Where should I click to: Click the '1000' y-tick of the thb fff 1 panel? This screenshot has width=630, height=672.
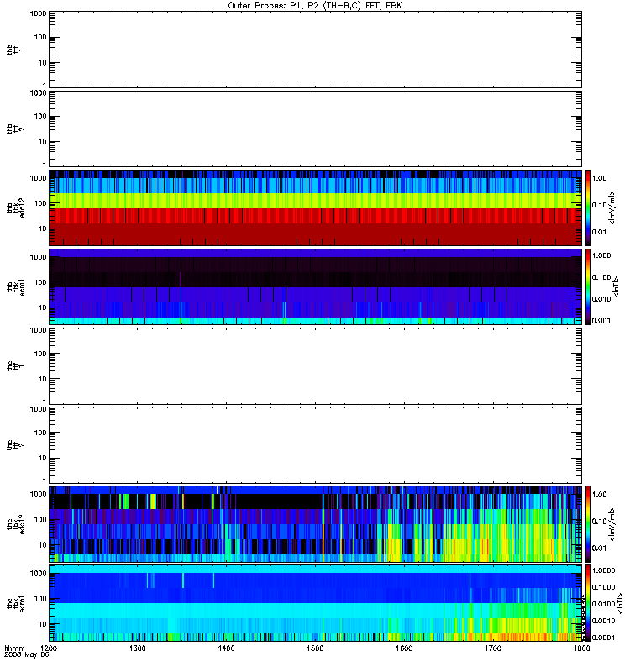[38, 13]
